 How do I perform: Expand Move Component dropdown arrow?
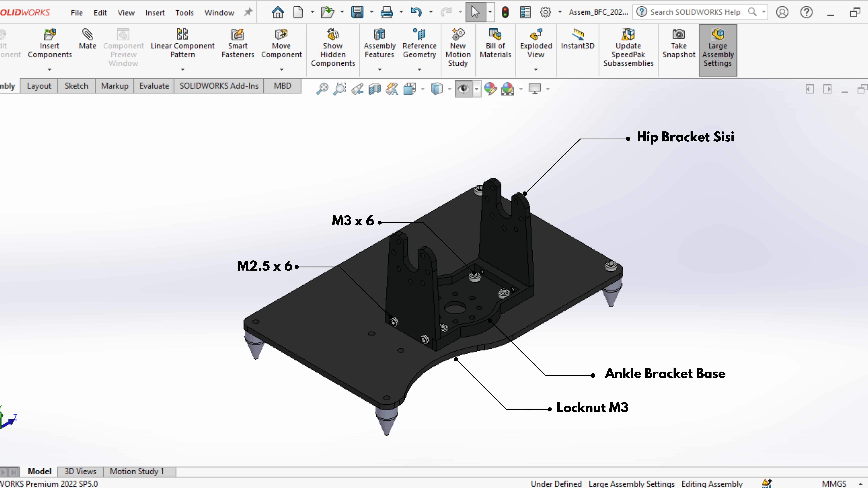click(x=282, y=70)
